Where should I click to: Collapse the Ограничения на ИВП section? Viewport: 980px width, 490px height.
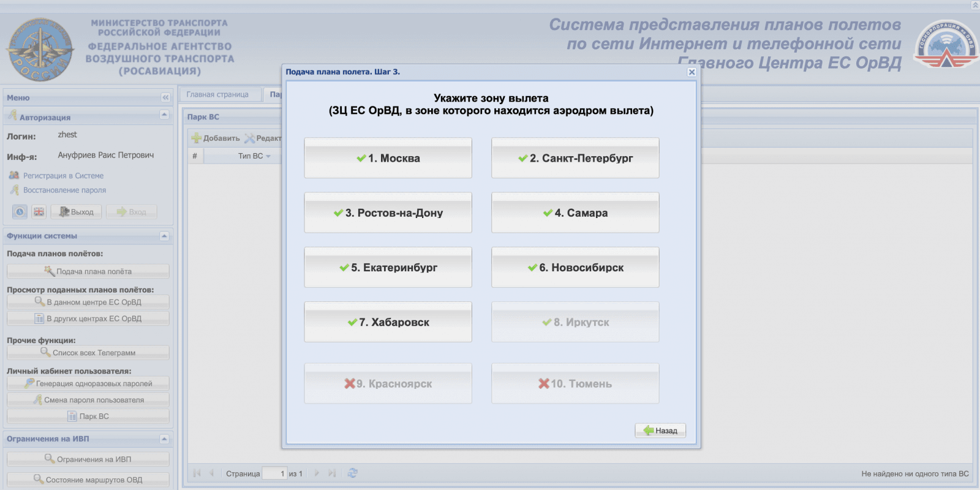[x=164, y=439]
